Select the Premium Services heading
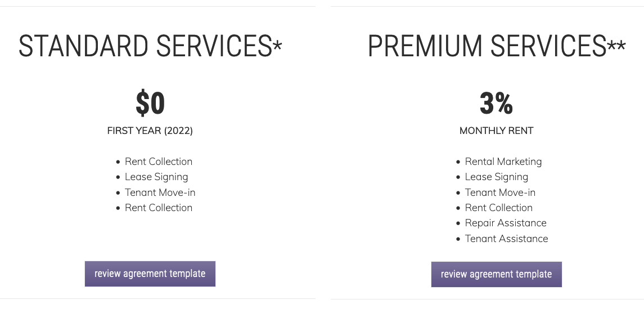Viewport: 644px width, 322px height. (496, 46)
